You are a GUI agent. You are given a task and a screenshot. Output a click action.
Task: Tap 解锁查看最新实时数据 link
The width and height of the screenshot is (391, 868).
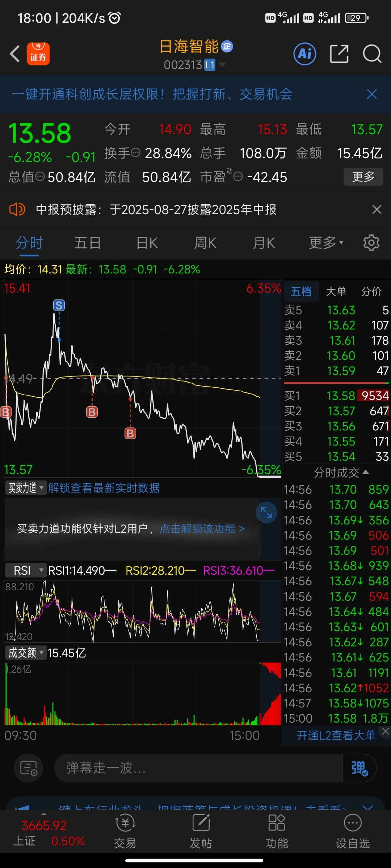point(104,488)
